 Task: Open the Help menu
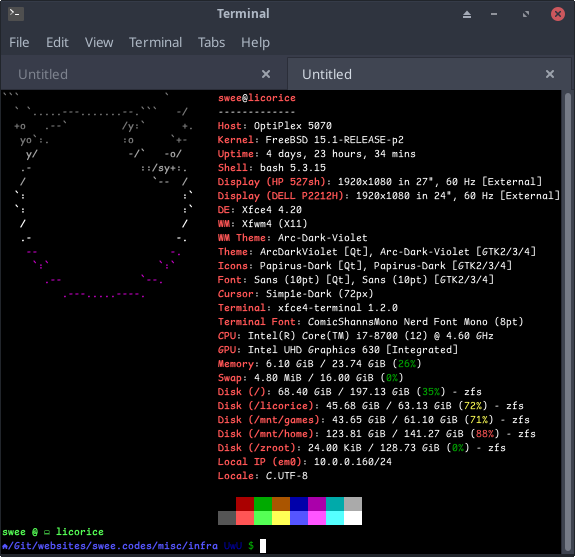click(x=255, y=43)
